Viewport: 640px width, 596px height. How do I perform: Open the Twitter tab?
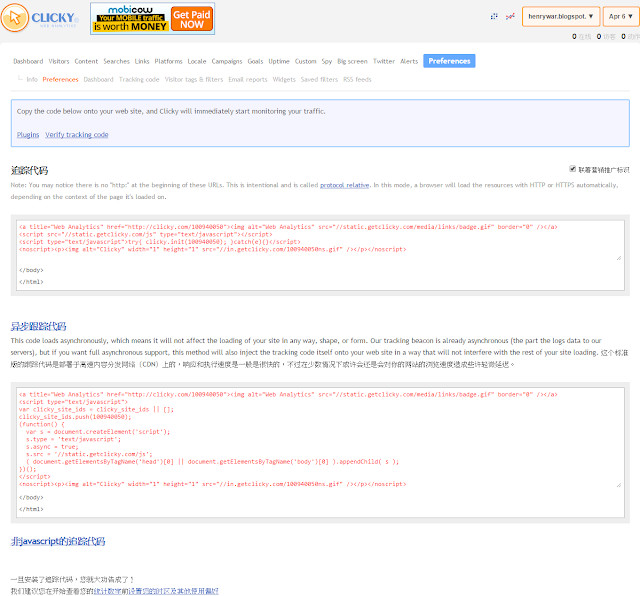pos(384,61)
